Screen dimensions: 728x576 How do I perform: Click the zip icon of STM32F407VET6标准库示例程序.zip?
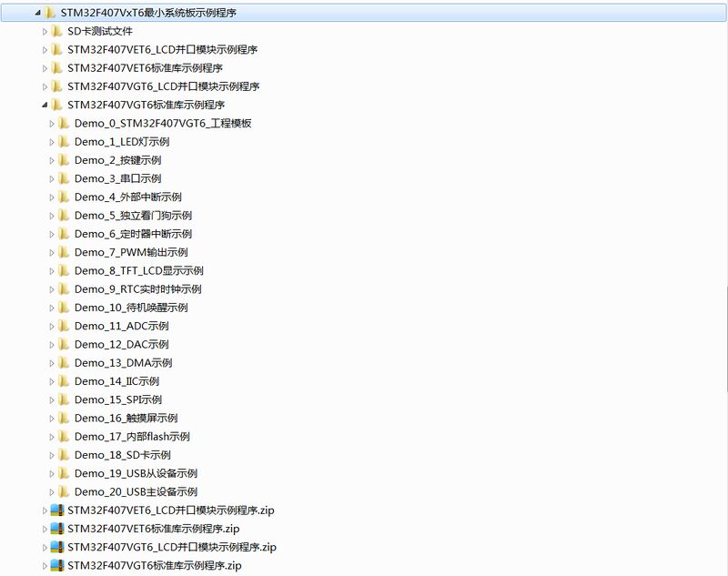click(x=57, y=529)
